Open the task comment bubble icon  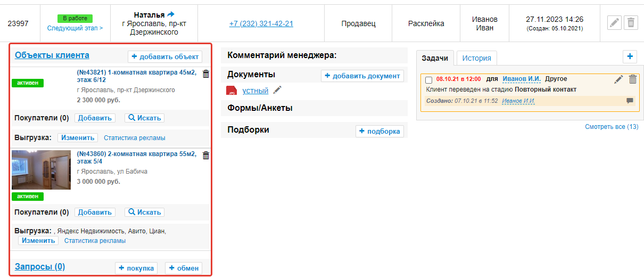pos(630,101)
